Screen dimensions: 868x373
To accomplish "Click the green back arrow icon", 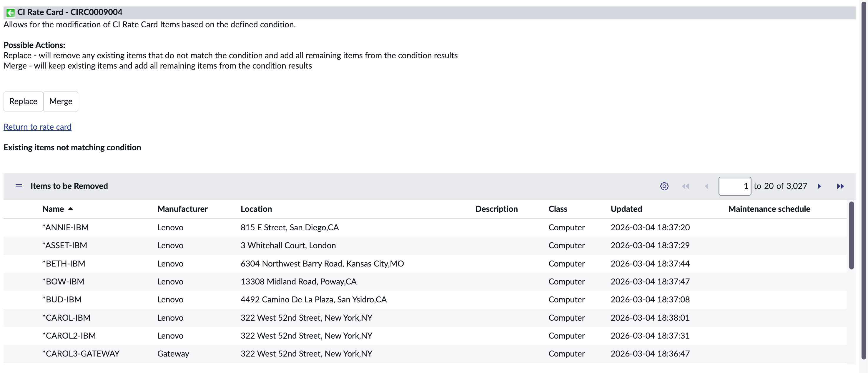I will tap(11, 12).
